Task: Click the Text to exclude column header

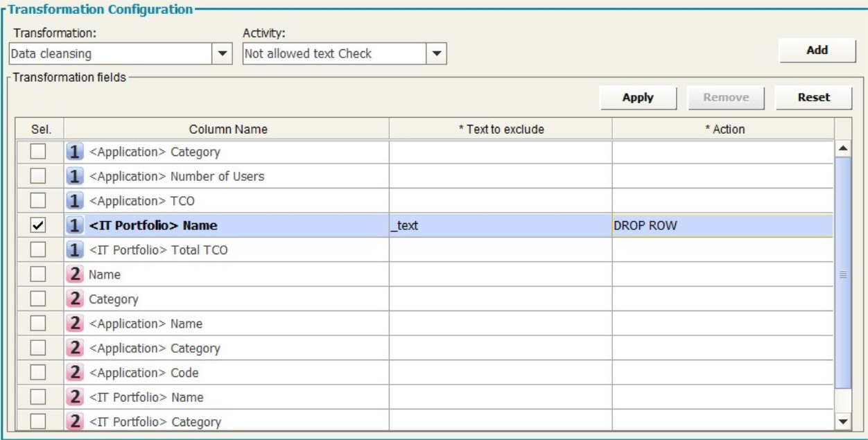Action: tap(501, 130)
